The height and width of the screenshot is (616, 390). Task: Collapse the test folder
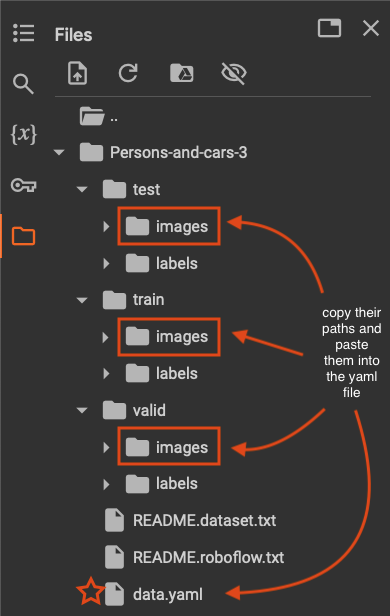tap(82, 189)
